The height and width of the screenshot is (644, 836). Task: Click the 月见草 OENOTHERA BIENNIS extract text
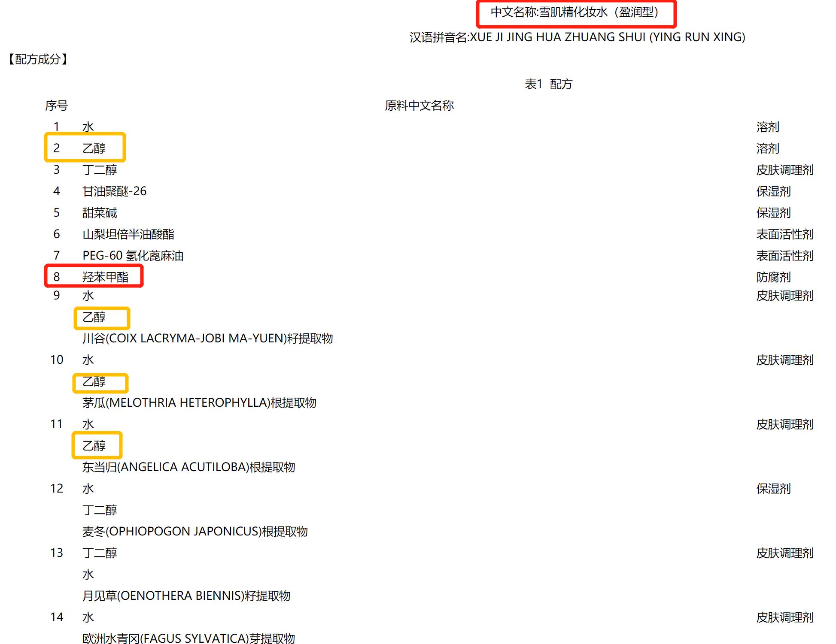coord(186,596)
